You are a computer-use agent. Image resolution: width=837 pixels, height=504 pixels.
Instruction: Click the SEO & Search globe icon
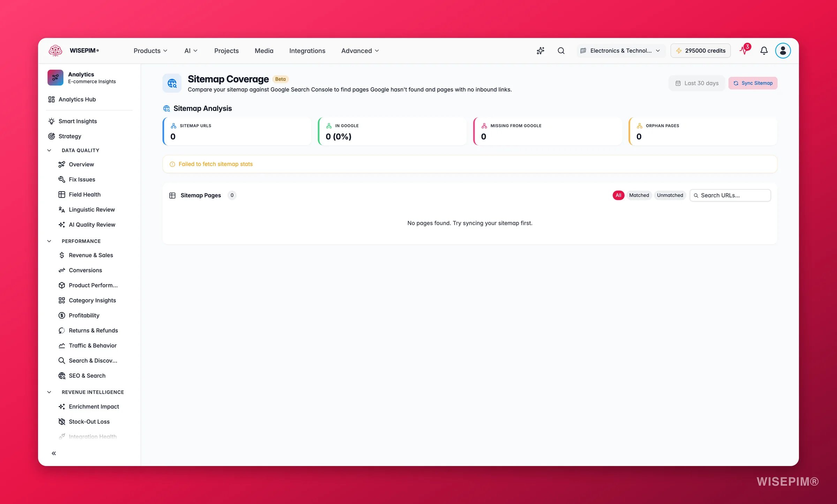coord(62,376)
